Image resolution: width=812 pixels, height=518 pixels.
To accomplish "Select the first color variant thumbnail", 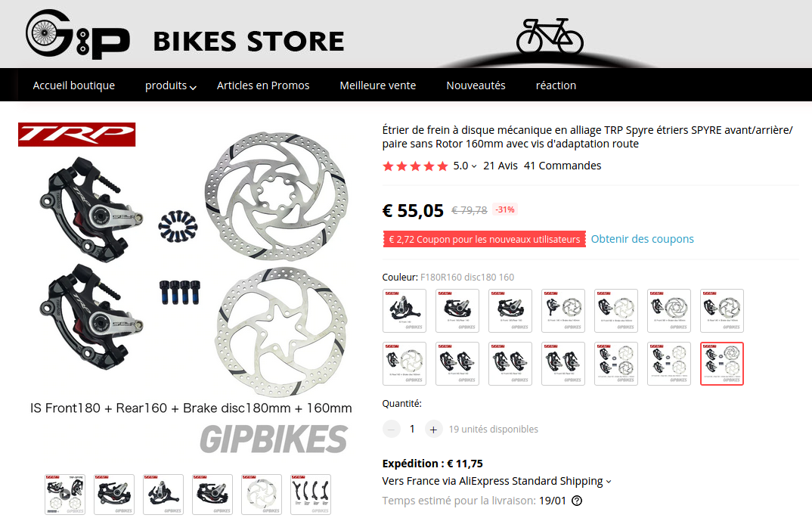I will point(404,311).
